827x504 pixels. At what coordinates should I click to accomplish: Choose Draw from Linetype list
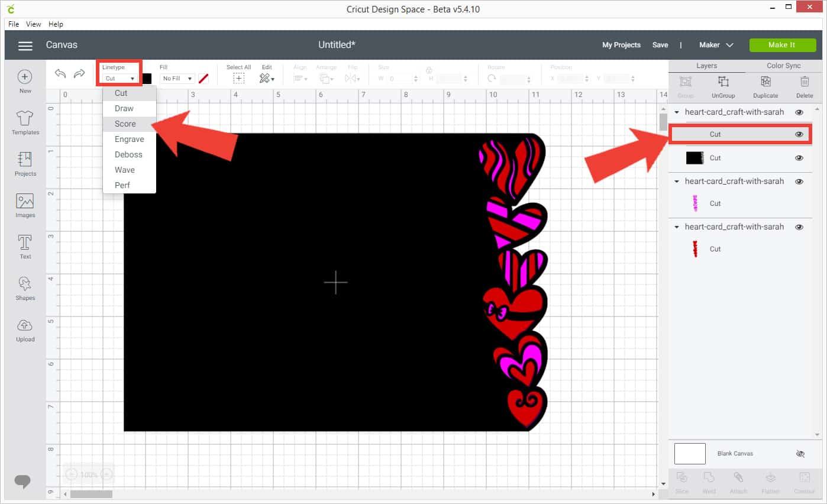pyautogui.click(x=129, y=108)
